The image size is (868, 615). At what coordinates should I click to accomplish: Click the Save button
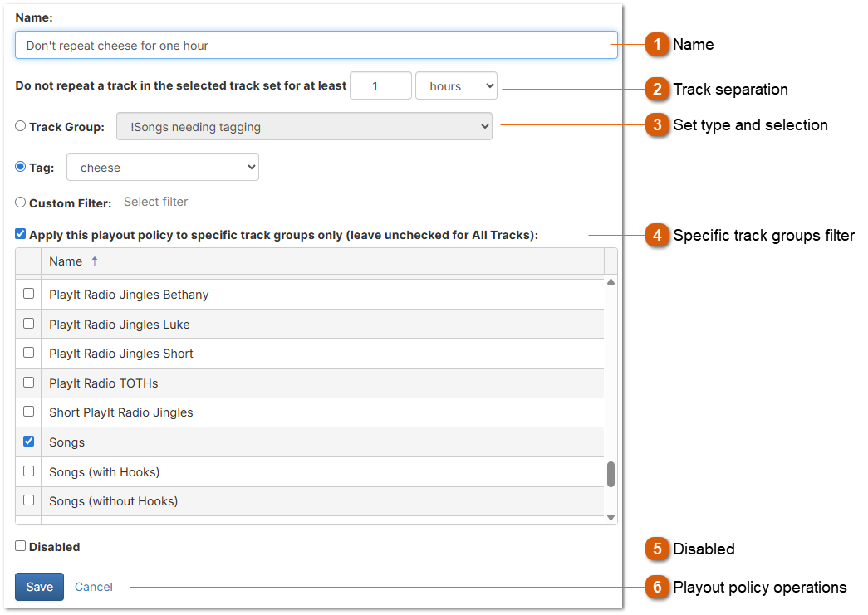click(x=39, y=587)
